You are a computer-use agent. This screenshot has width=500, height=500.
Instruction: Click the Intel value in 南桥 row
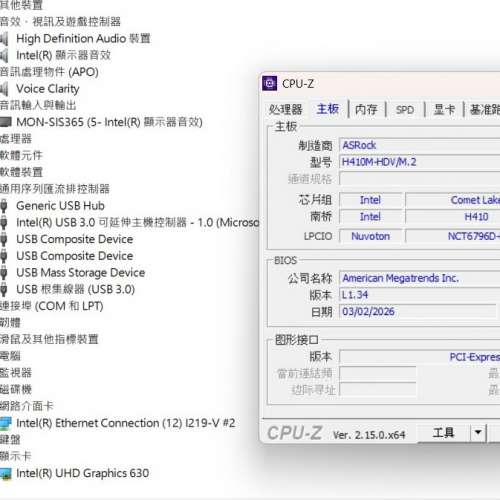370,217
